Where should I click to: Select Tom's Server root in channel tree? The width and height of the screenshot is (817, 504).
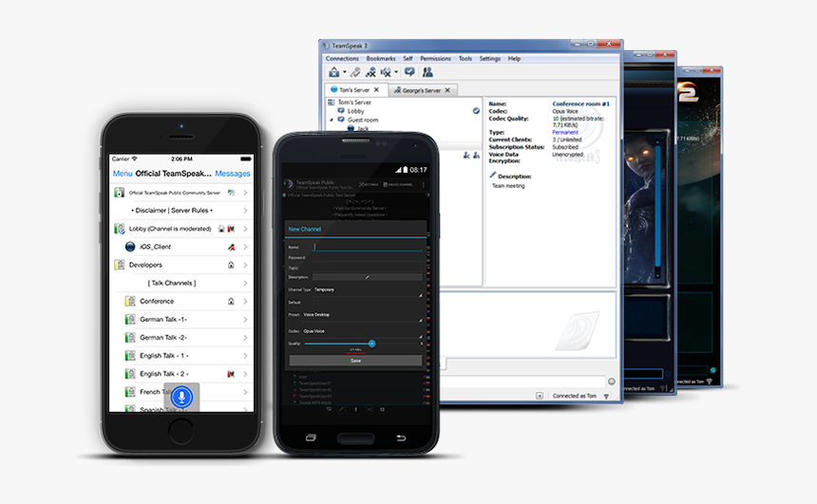(354, 103)
